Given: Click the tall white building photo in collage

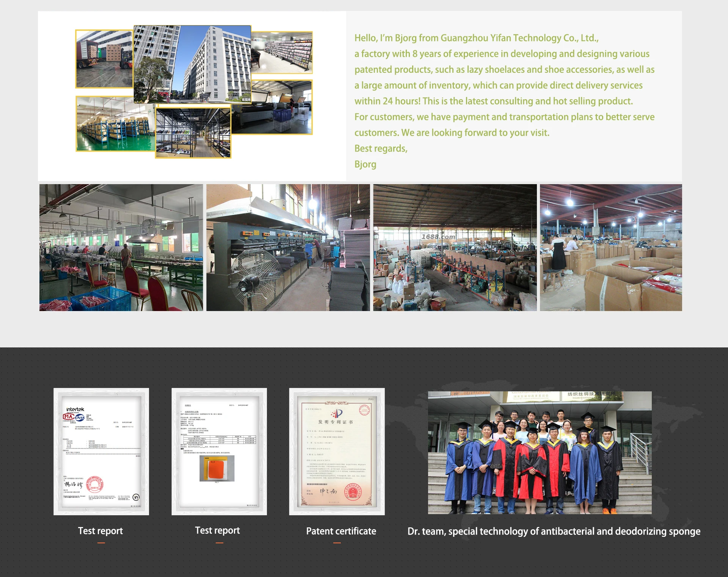Looking at the screenshot, I should tap(192, 64).
